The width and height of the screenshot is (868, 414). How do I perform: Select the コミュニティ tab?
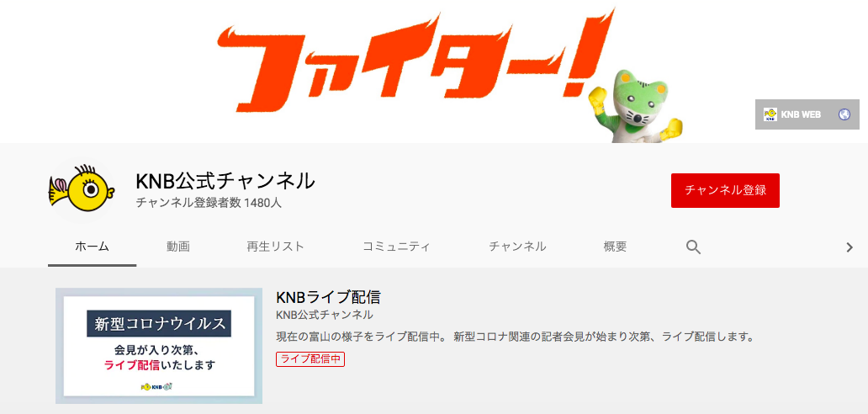click(396, 247)
